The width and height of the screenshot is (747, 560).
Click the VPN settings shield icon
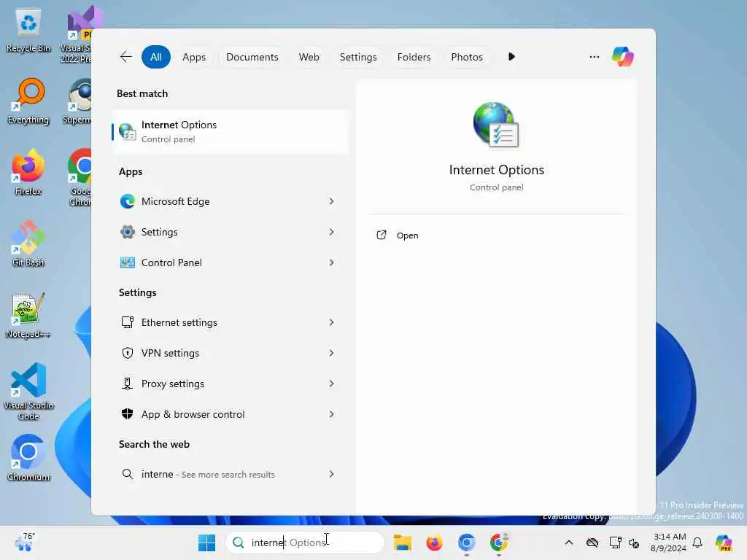(x=127, y=353)
